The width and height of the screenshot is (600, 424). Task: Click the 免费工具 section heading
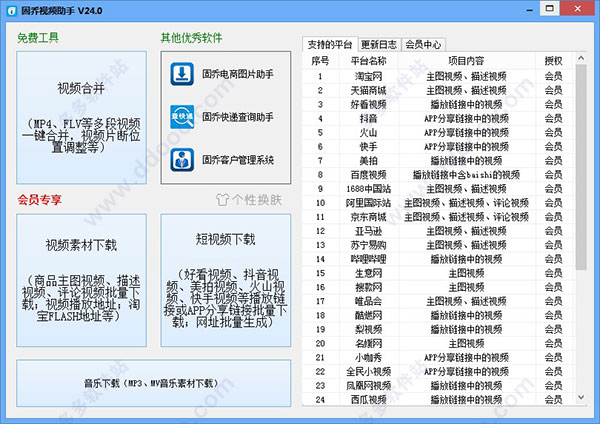point(38,38)
